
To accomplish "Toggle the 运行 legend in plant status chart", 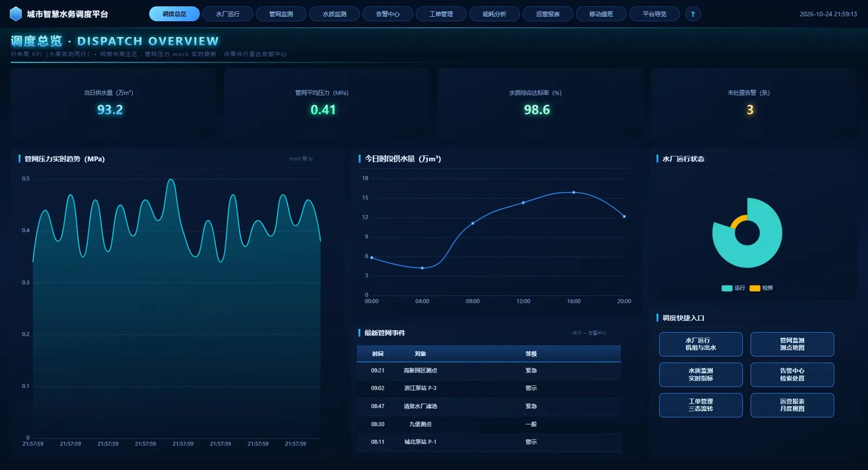I will click(x=733, y=288).
